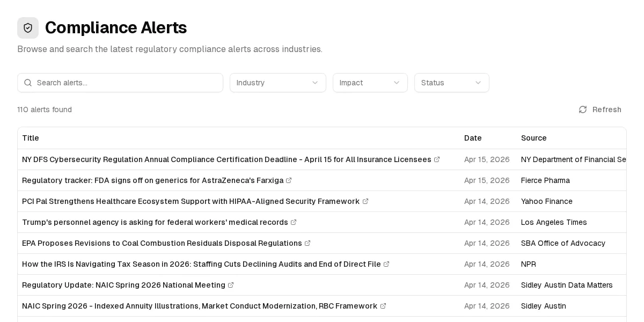Open external link icon for EPA Coal Combustion alert
644x322 pixels.
308,243
